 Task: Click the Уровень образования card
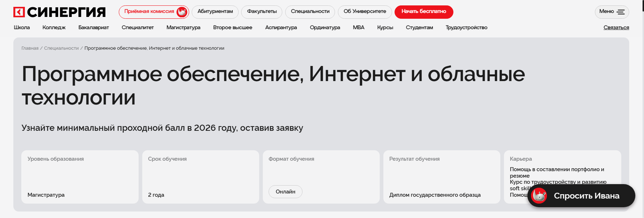(x=80, y=177)
